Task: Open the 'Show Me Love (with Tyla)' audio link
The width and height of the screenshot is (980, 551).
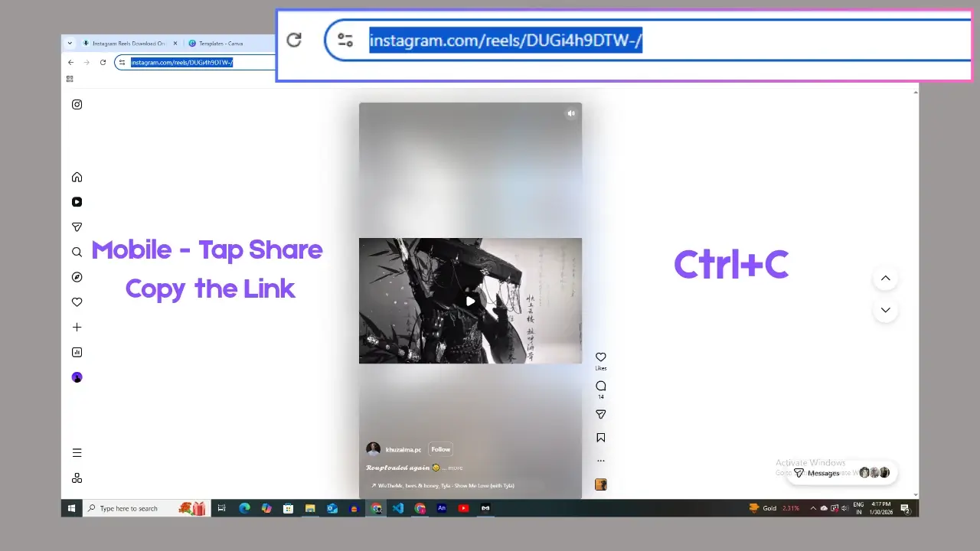Action: 443,485
